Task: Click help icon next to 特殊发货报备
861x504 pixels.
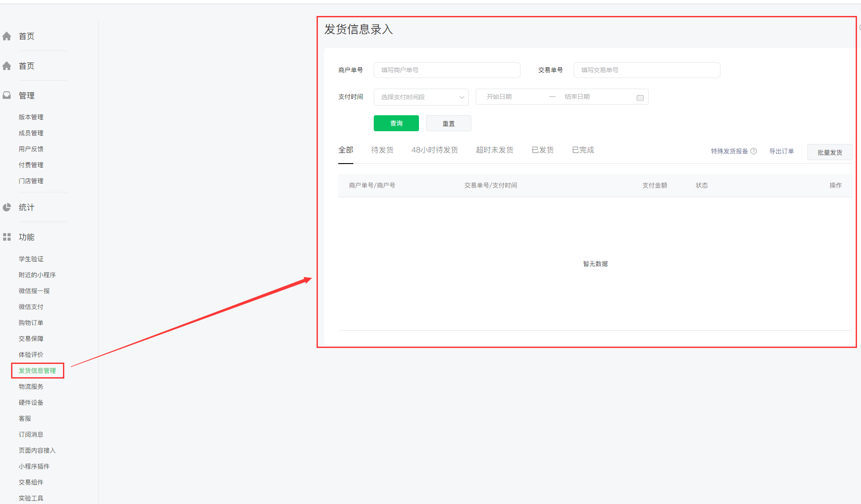Action: click(x=754, y=151)
